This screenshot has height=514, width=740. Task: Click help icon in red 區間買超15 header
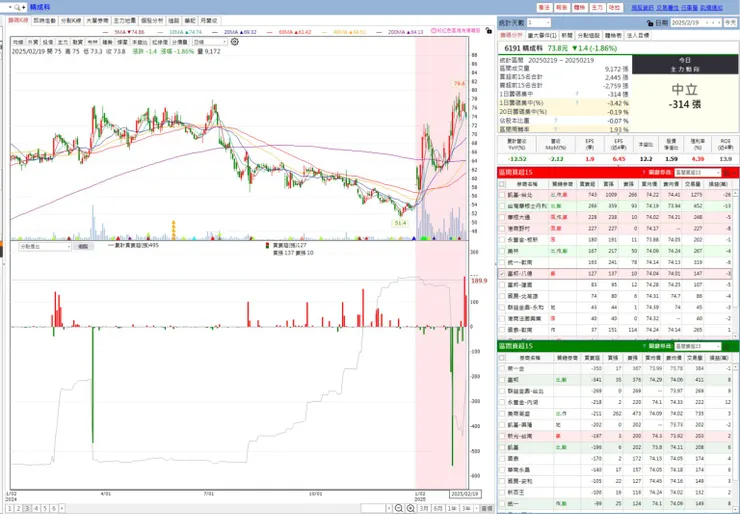tap(644, 173)
